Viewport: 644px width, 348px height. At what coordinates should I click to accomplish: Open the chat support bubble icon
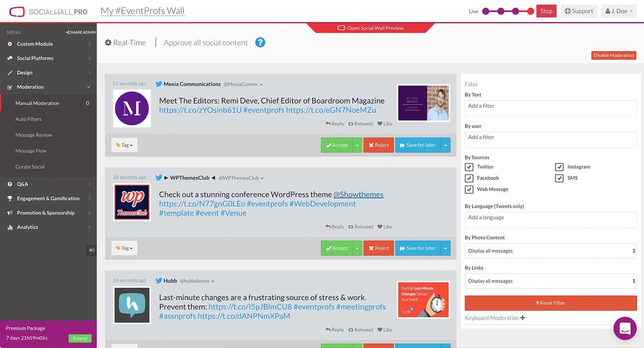625,328
